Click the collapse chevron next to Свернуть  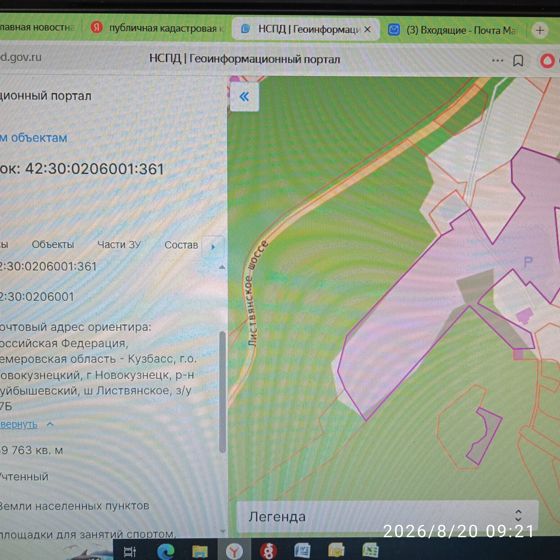(x=50, y=424)
